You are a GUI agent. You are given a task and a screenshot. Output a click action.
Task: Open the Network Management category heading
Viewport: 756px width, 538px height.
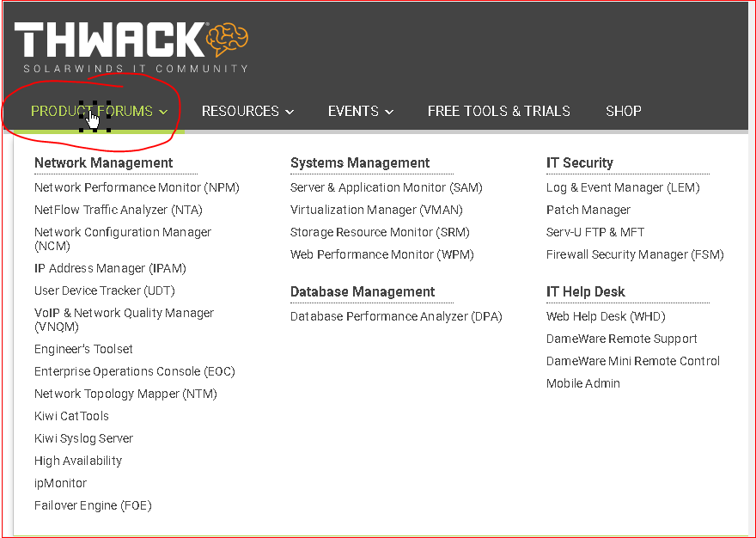point(104,162)
